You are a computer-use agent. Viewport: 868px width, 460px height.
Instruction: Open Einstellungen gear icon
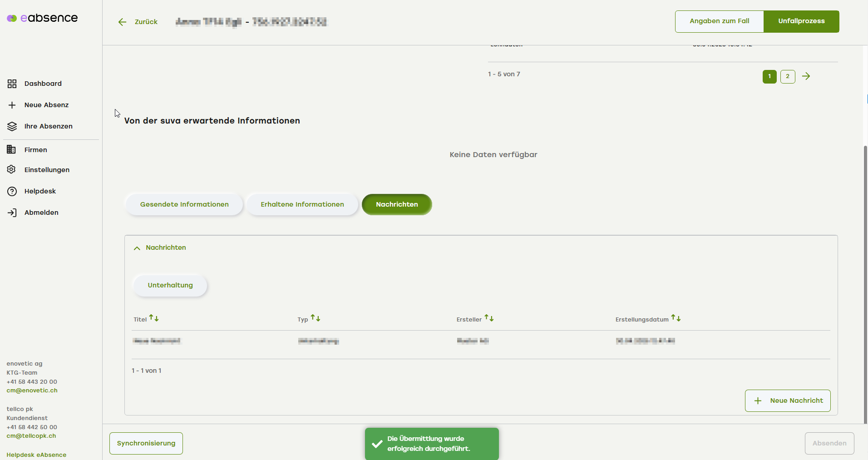(12, 170)
